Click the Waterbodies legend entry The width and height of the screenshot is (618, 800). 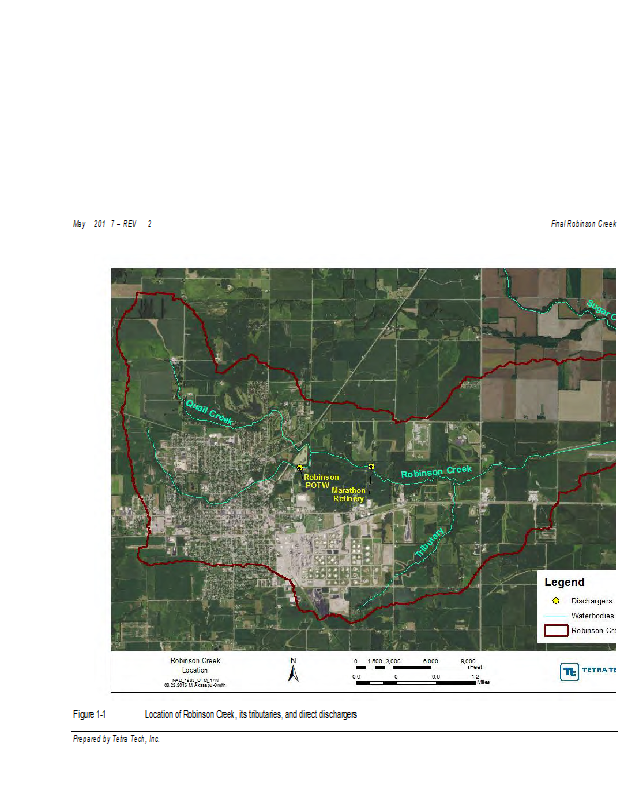592,616
